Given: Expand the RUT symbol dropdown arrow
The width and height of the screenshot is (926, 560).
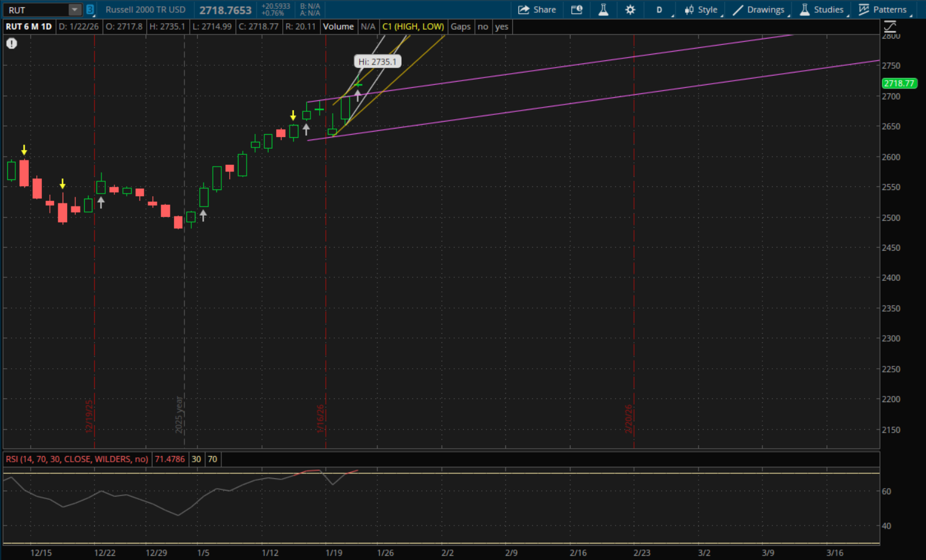Looking at the screenshot, I should point(74,10).
